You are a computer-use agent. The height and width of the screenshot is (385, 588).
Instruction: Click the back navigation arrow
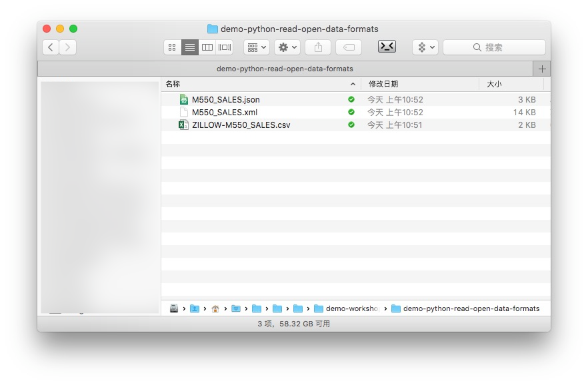click(51, 47)
